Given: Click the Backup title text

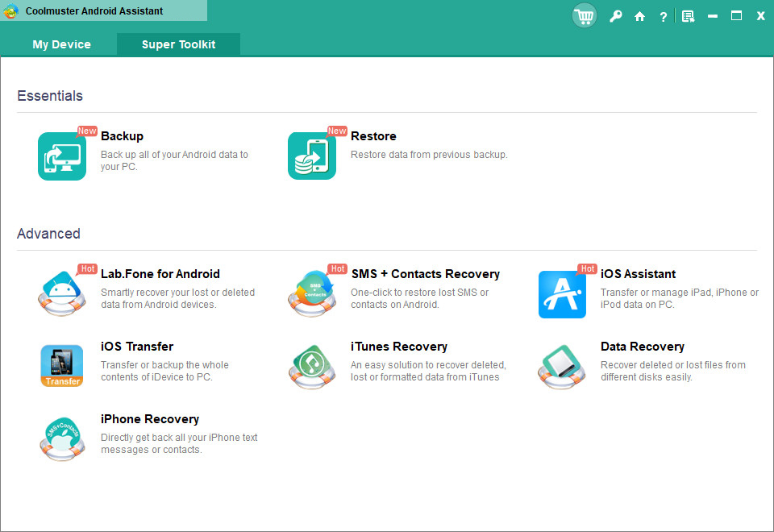Looking at the screenshot, I should pos(122,136).
